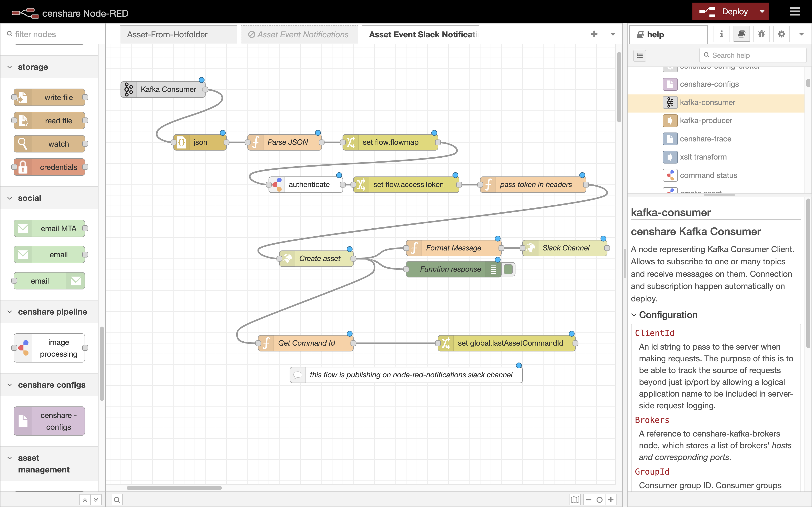Add a new flow with the plus icon

pos(594,34)
